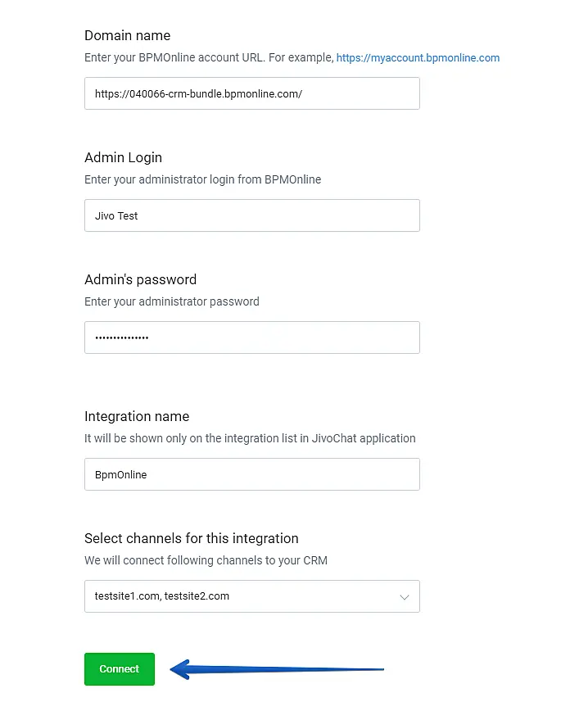The width and height of the screenshot is (588, 711).
Task: Click the "shown only on the integration list" hint
Action: (x=250, y=438)
